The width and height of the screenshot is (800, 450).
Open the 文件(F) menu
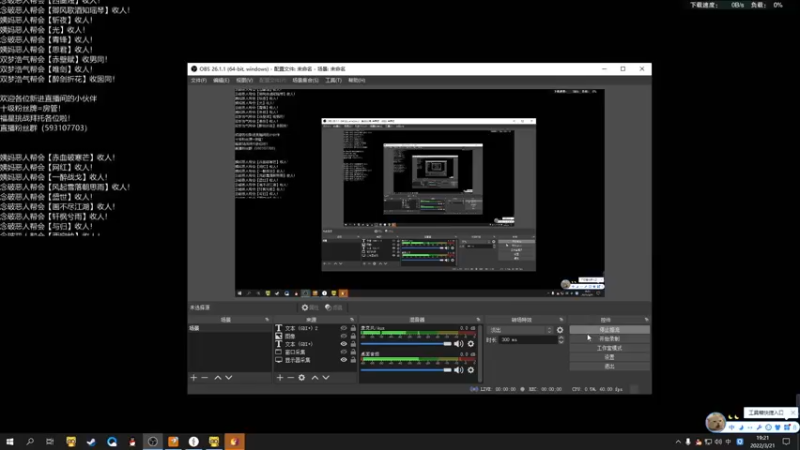click(198, 81)
